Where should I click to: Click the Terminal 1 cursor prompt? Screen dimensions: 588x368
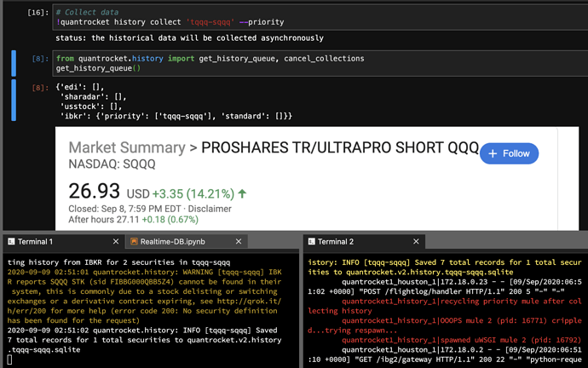click(9, 359)
